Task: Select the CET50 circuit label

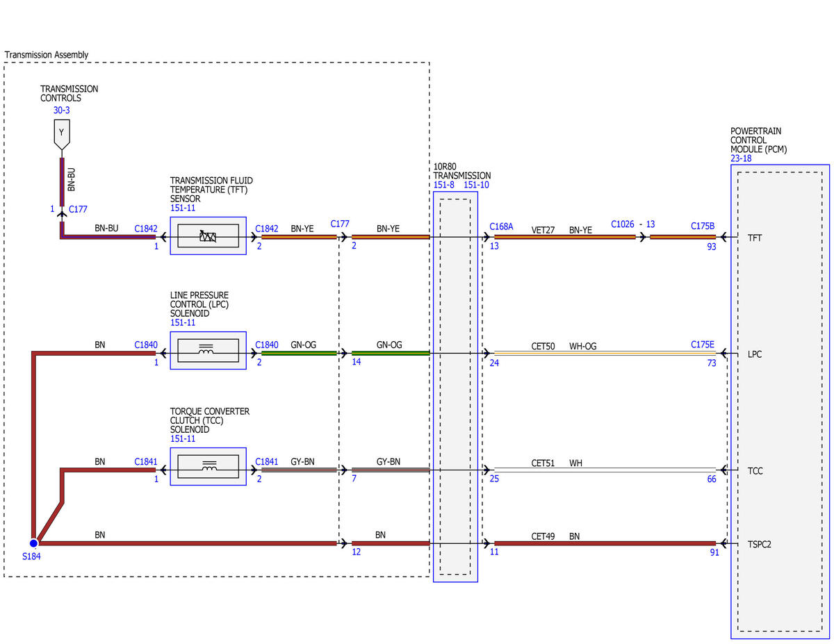Action: tap(543, 345)
